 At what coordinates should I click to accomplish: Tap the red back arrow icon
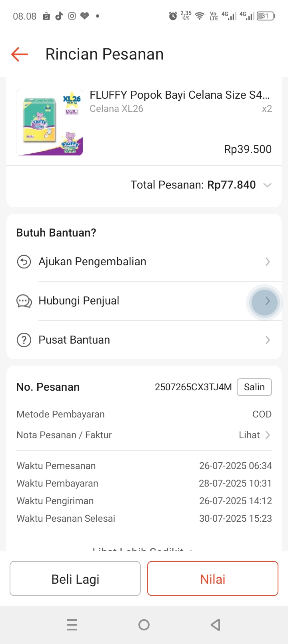coord(20,54)
